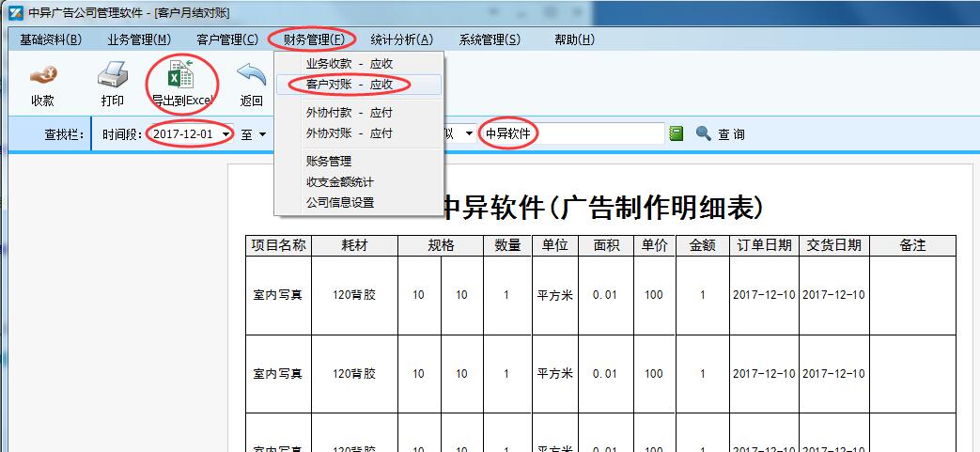Click the 订单日期 column header
980x452 pixels.
point(765,245)
